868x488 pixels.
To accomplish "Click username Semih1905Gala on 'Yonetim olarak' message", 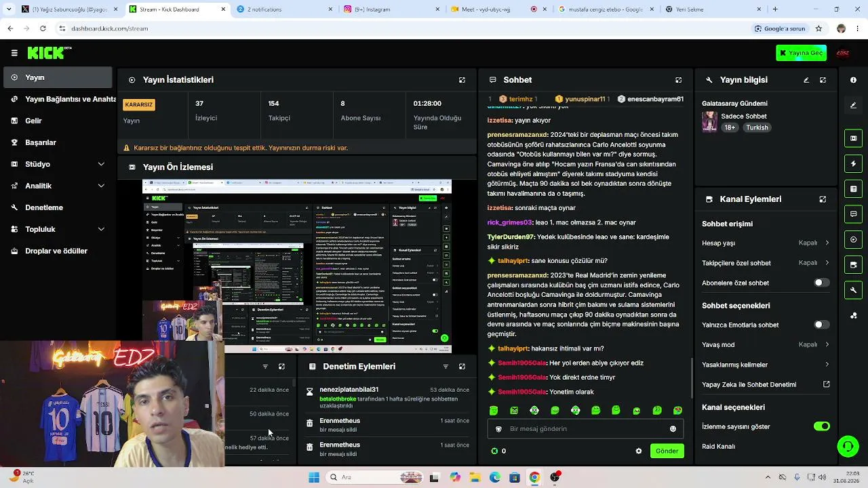I will (521, 392).
